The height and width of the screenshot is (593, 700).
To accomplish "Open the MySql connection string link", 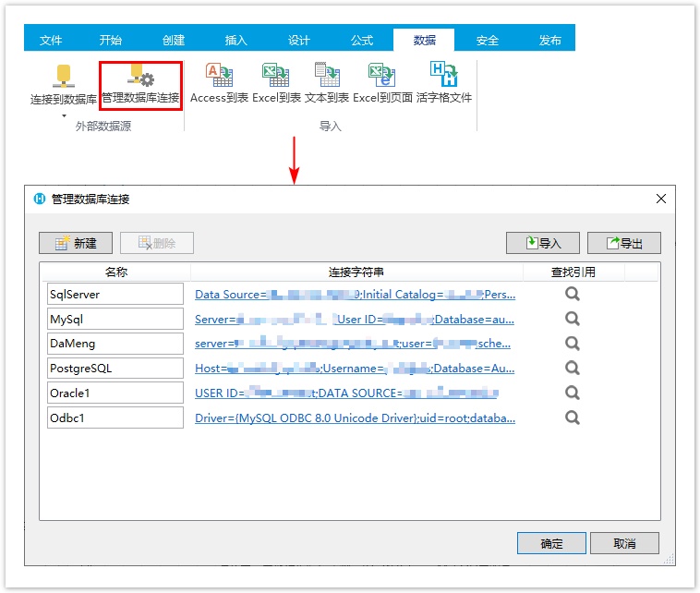I will point(355,319).
